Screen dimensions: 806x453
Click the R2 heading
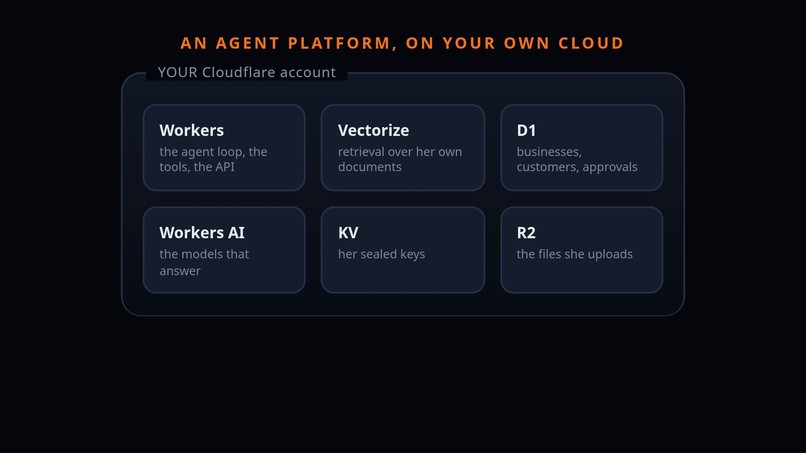coord(526,232)
